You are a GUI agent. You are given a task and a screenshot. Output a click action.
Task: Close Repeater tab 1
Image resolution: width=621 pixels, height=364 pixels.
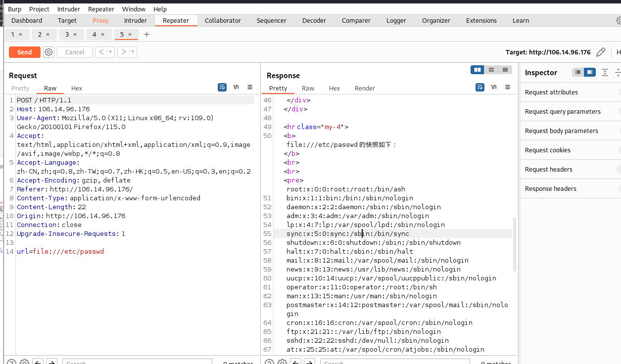[20, 34]
